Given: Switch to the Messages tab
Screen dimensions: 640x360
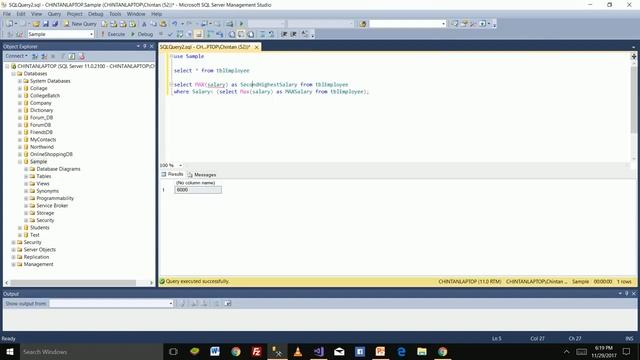Looking at the screenshot, I should 202,175.
